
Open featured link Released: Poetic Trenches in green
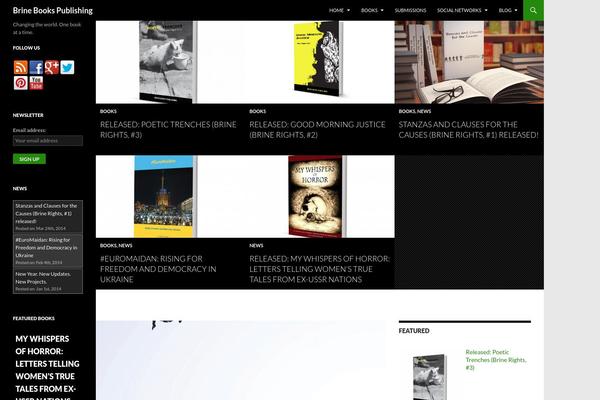coord(496,359)
